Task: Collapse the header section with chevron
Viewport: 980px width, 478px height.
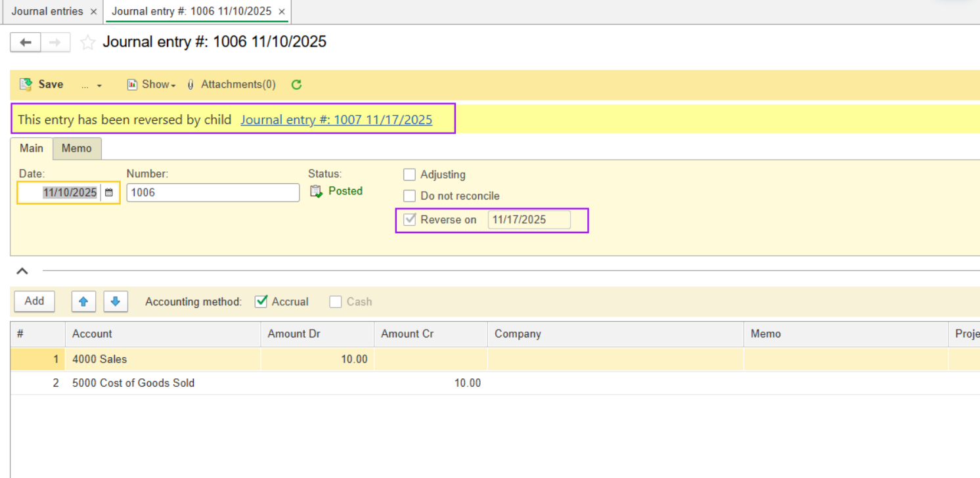Action: [22, 271]
